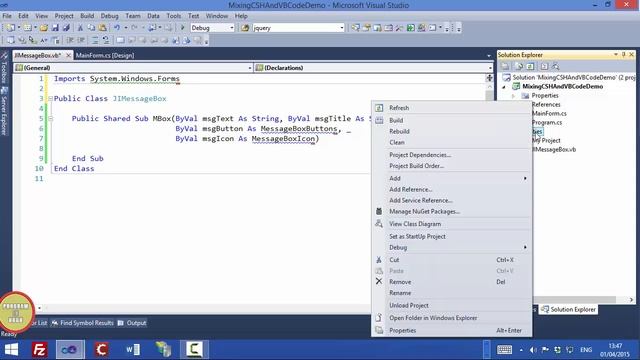Click the editor vertical scrollbar thumb
This screenshot has width=640, height=360.
point(489,95)
